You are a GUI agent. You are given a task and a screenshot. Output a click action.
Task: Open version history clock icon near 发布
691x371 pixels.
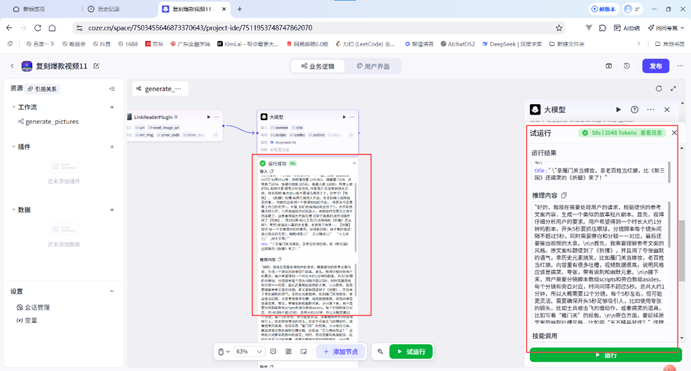pos(627,66)
